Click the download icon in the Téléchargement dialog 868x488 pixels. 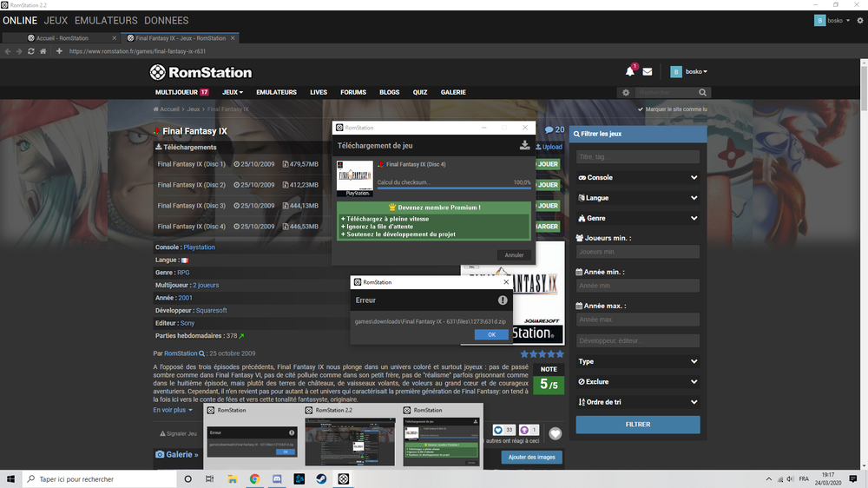(524, 146)
